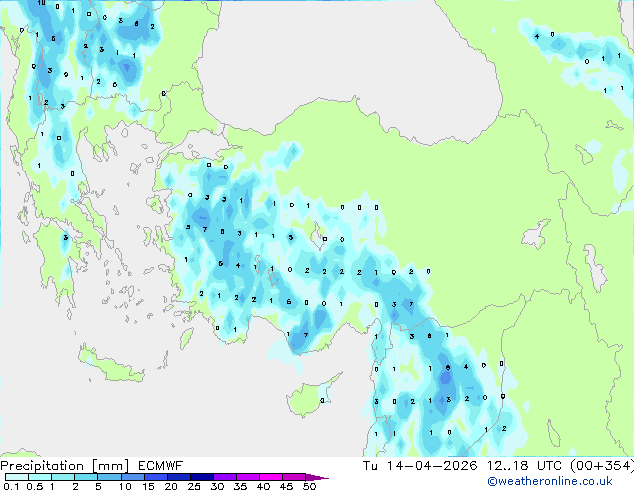Click the above-50 mm arrow tip of legend

(317, 477)
